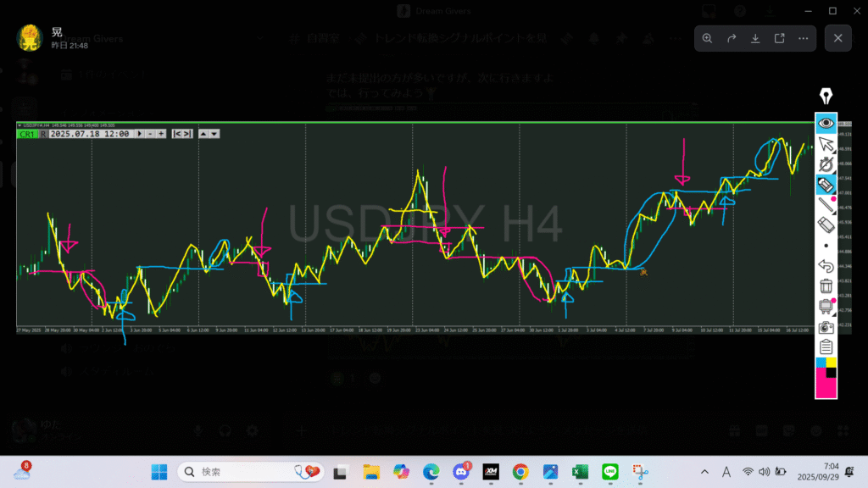Open the clipboard icon in annotation toolbar
This screenshot has height=488, width=868.
coord(826,347)
